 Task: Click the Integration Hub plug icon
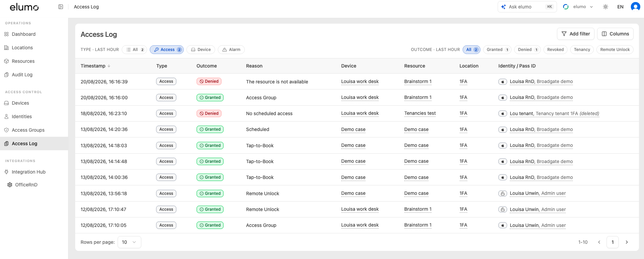coord(6,172)
